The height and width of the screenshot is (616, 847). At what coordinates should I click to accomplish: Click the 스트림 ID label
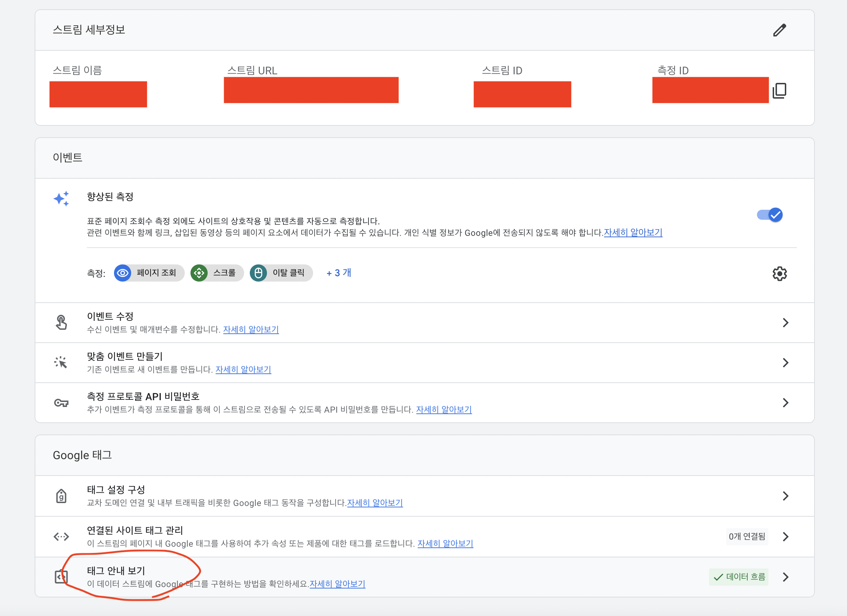pyautogui.click(x=502, y=70)
